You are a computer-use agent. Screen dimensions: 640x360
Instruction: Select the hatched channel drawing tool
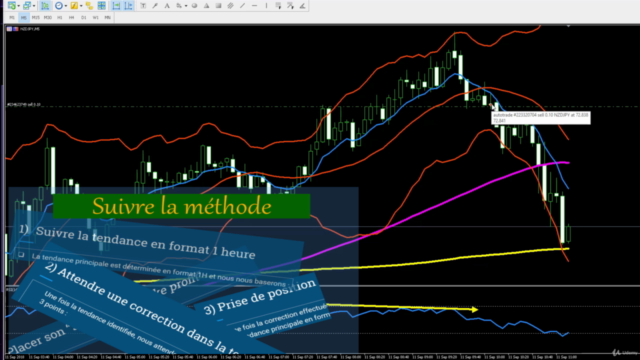coord(231,6)
